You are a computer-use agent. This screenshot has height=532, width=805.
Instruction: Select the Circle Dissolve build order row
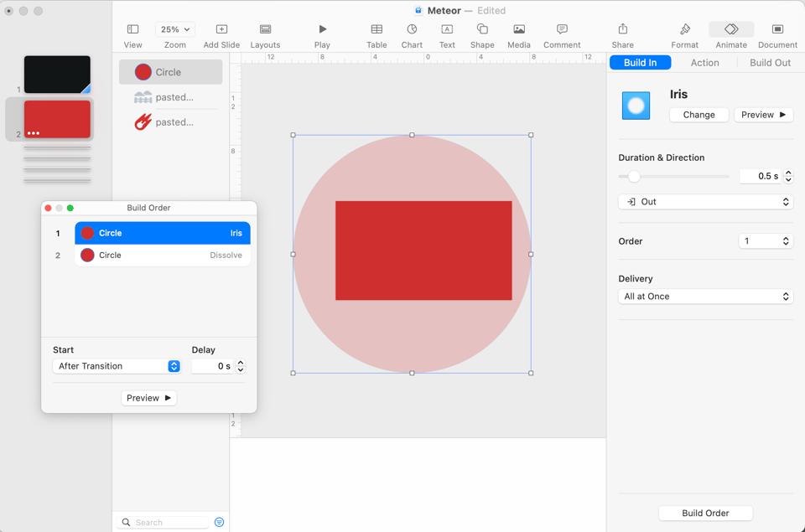[162, 255]
